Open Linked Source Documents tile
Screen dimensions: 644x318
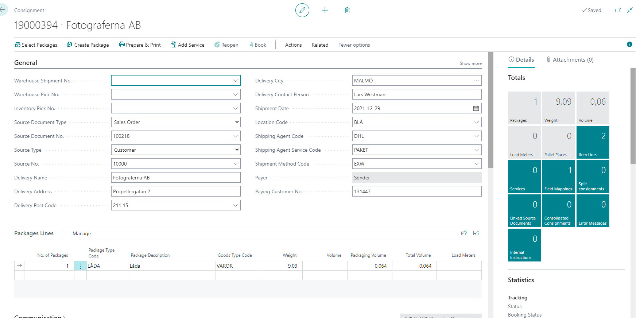524,210
